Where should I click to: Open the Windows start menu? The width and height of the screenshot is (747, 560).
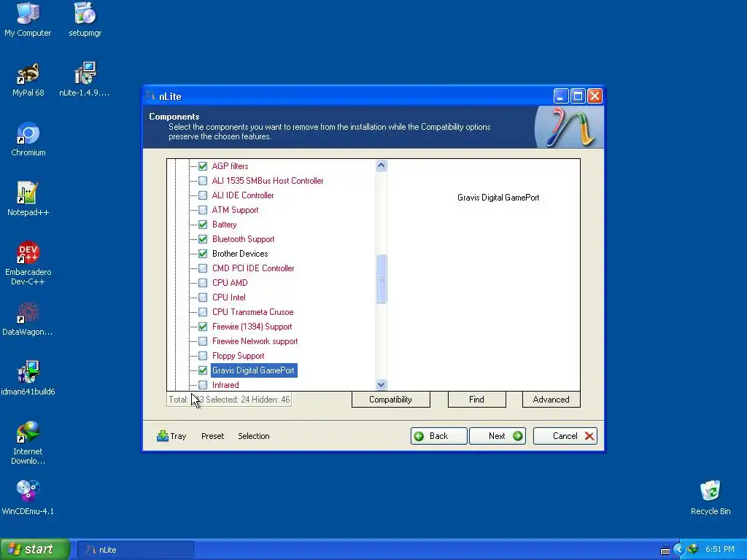tap(34, 550)
